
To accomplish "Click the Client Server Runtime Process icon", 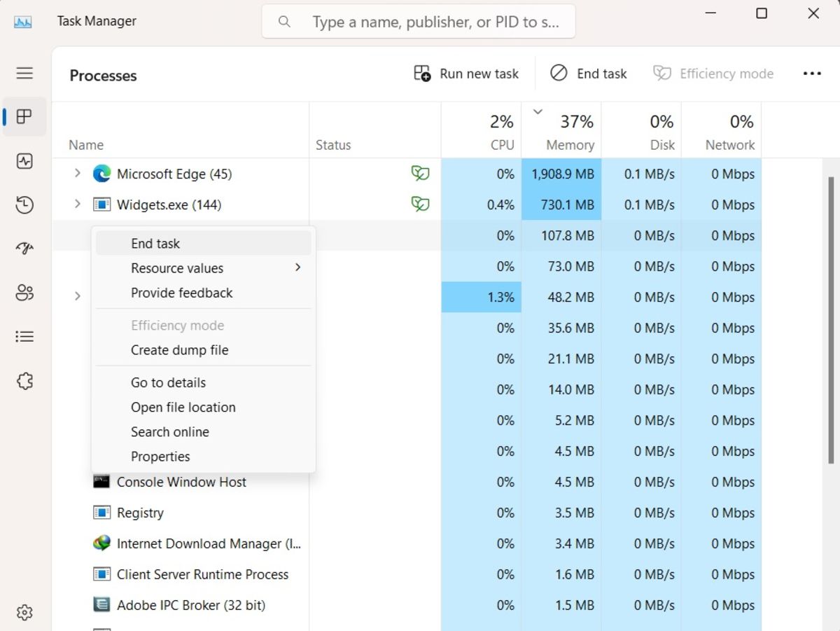I will [x=101, y=574].
